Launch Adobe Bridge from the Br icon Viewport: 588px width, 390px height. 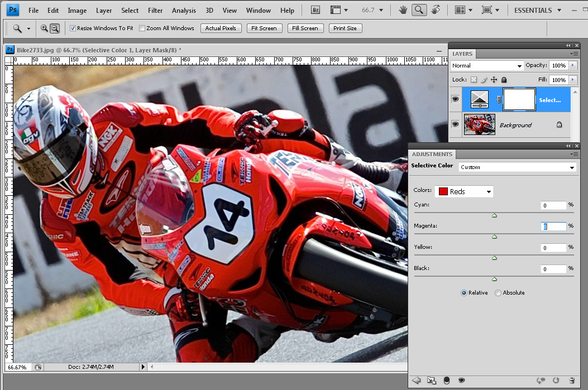[315, 10]
